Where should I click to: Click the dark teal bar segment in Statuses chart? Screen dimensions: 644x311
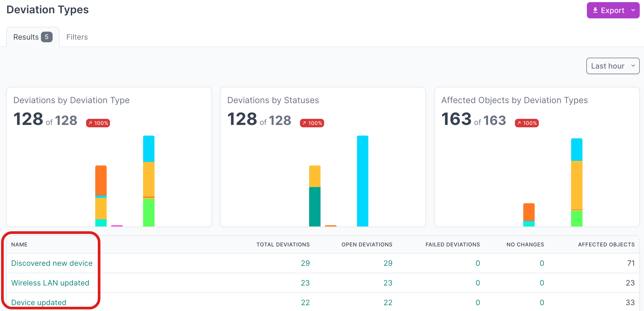click(315, 207)
